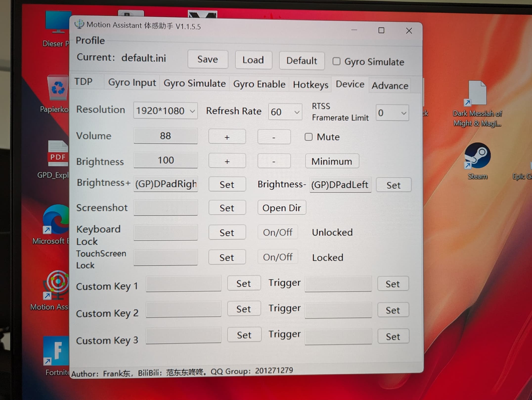Click the Screenshot hotkey field
The width and height of the screenshot is (532, 400).
click(166, 207)
